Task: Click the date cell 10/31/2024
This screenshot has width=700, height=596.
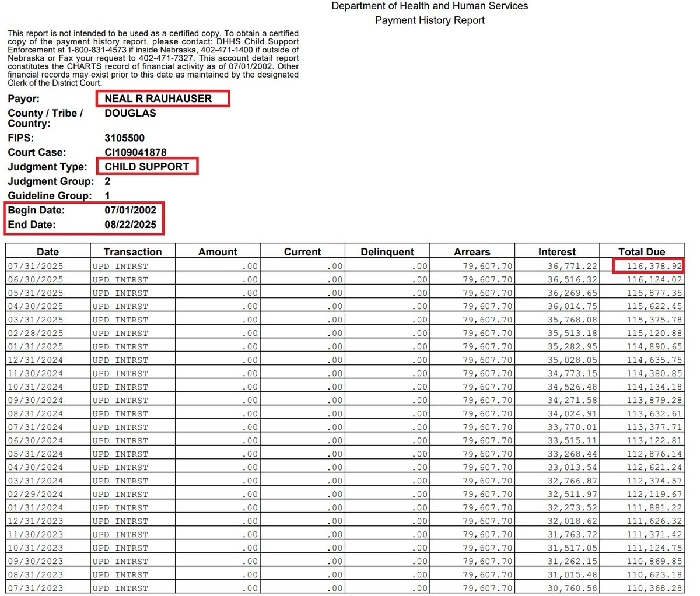Action: click(x=36, y=387)
